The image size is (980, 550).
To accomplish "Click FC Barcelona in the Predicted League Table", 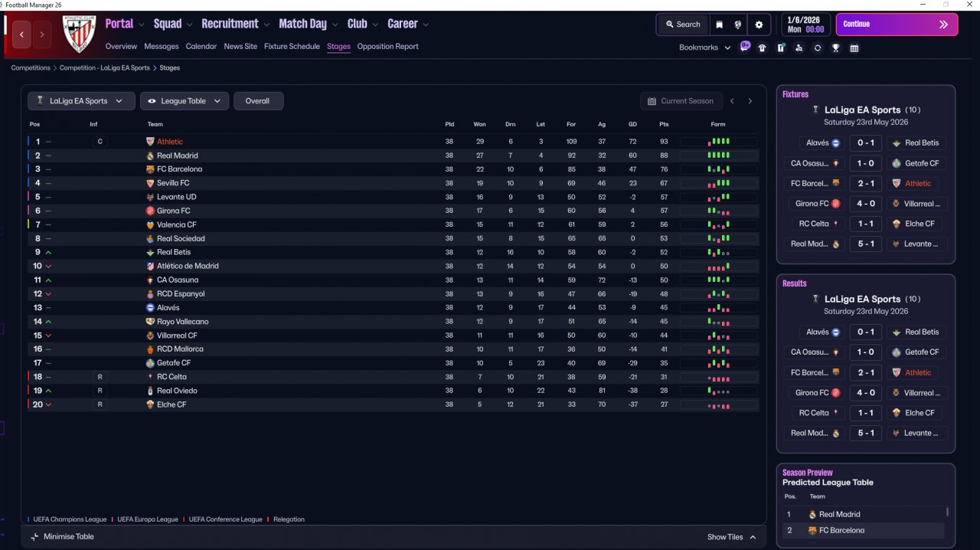I will [841, 530].
